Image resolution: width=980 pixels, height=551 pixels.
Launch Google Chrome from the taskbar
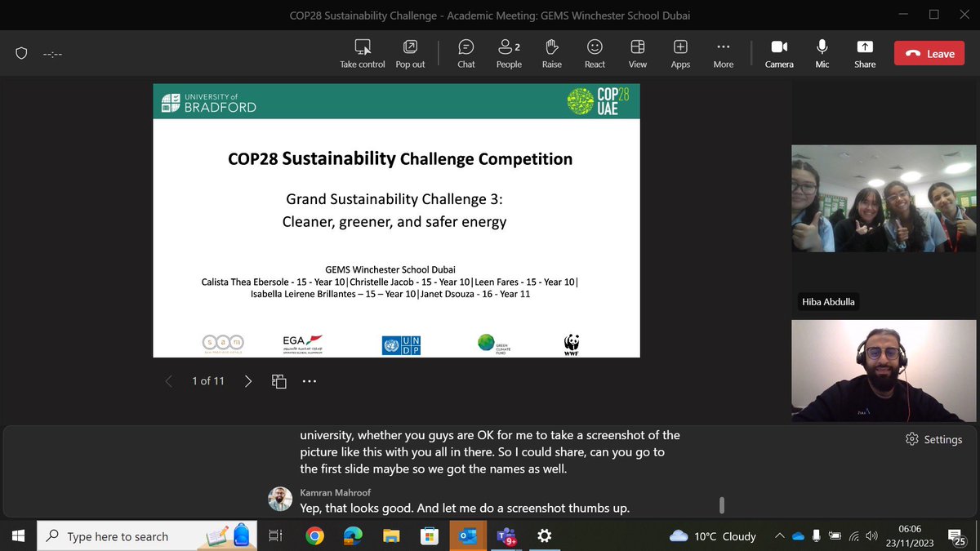coord(314,535)
